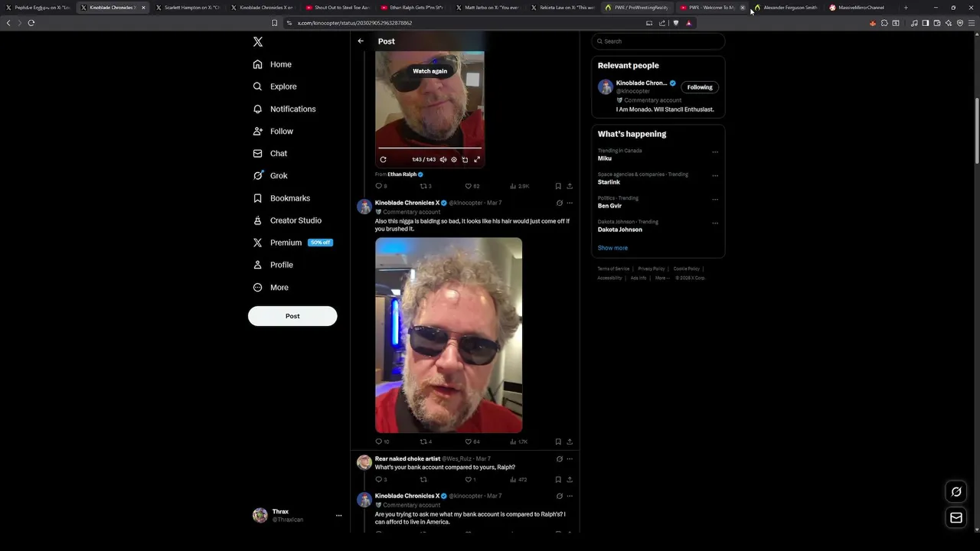Open Profile in sidebar
Image resolution: width=980 pixels, height=551 pixels.
[x=273, y=265]
